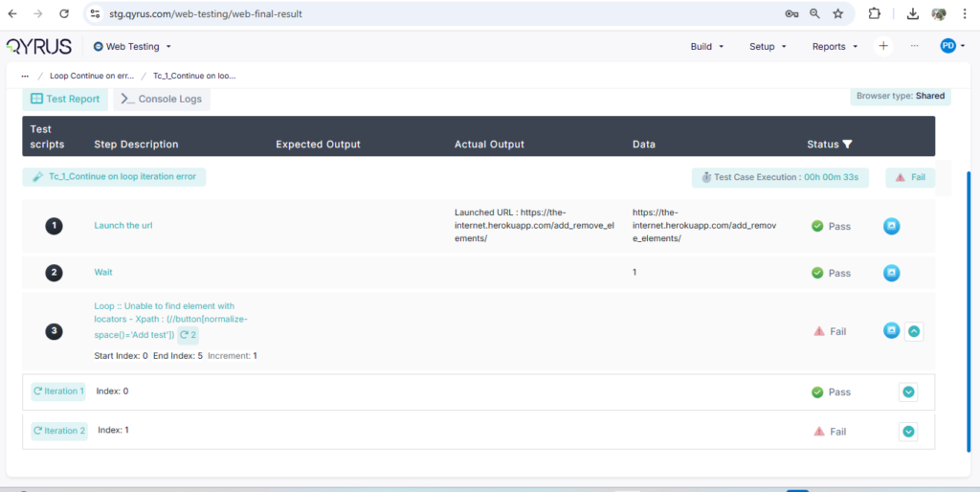The width and height of the screenshot is (980, 492).
Task: Open screenshot icon for Launch the url step
Action: click(x=891, y=226)
